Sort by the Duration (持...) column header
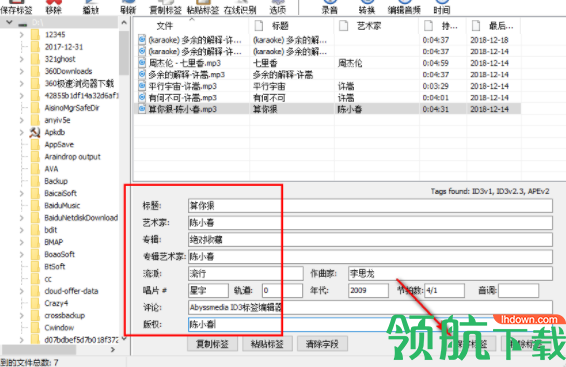The height and width of the screenshot is (367, 566). point(442,26)
